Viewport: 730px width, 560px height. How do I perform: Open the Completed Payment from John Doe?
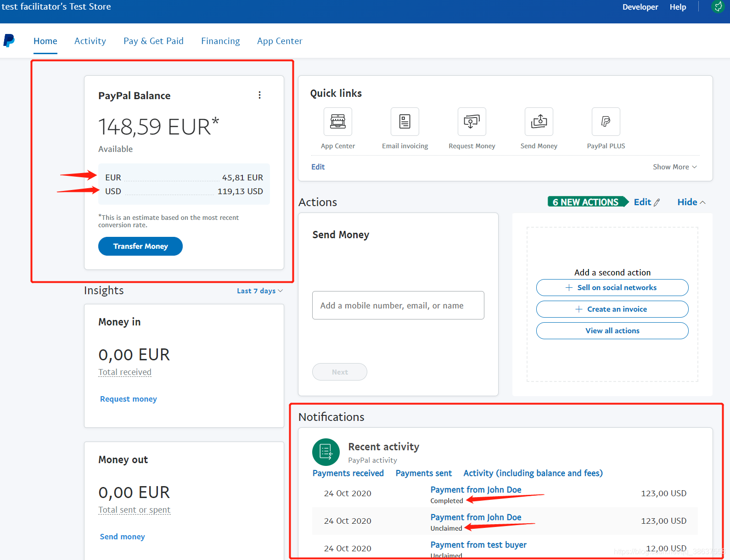tap(476, 490)
